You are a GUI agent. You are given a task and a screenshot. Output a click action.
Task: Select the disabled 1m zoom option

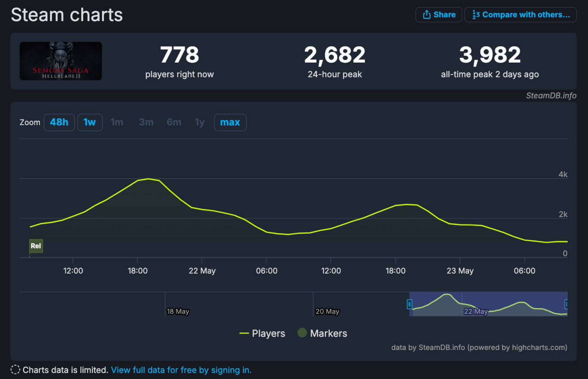117,122
